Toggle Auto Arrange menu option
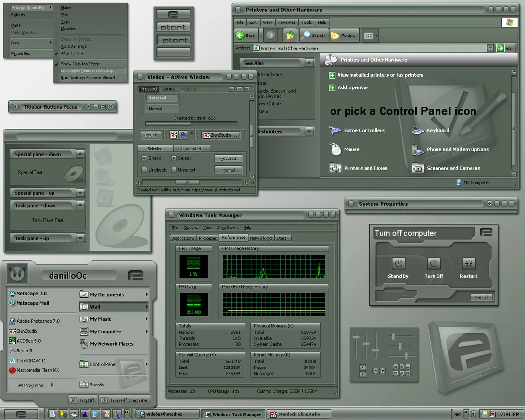Viewport: 525px width, 420px height. [74, 46]
